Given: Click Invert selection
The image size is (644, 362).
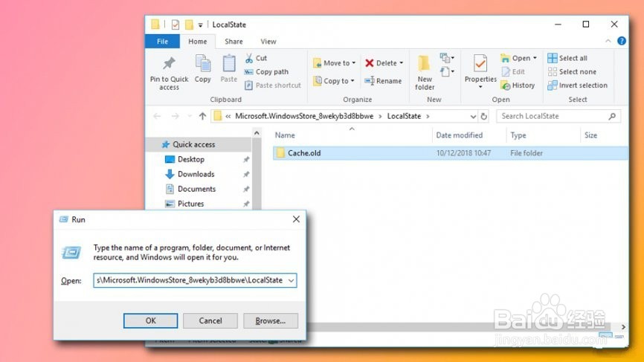Looking at the screenshot, I should pos(578,85).
